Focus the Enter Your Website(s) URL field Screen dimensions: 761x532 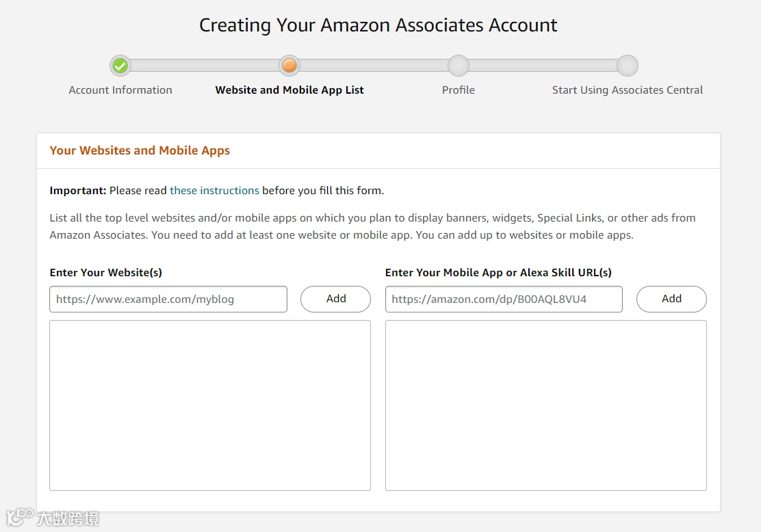[168, 299]
